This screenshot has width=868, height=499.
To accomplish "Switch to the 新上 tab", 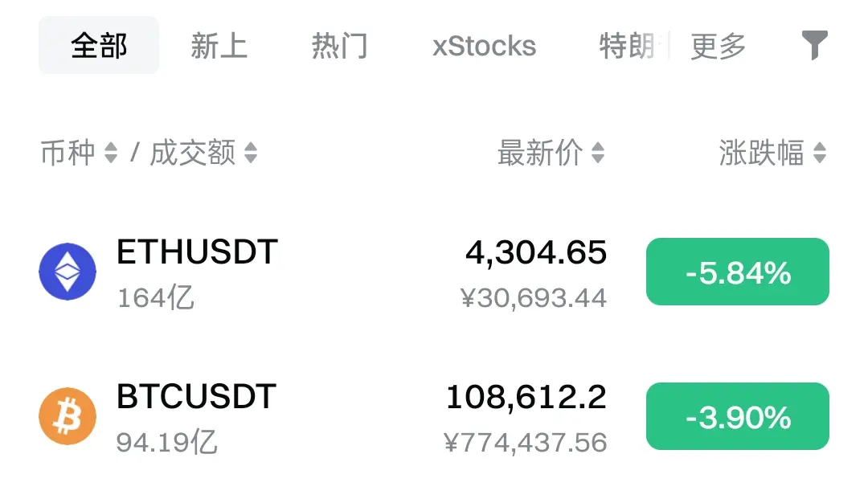I will click(x=219, y=45).
